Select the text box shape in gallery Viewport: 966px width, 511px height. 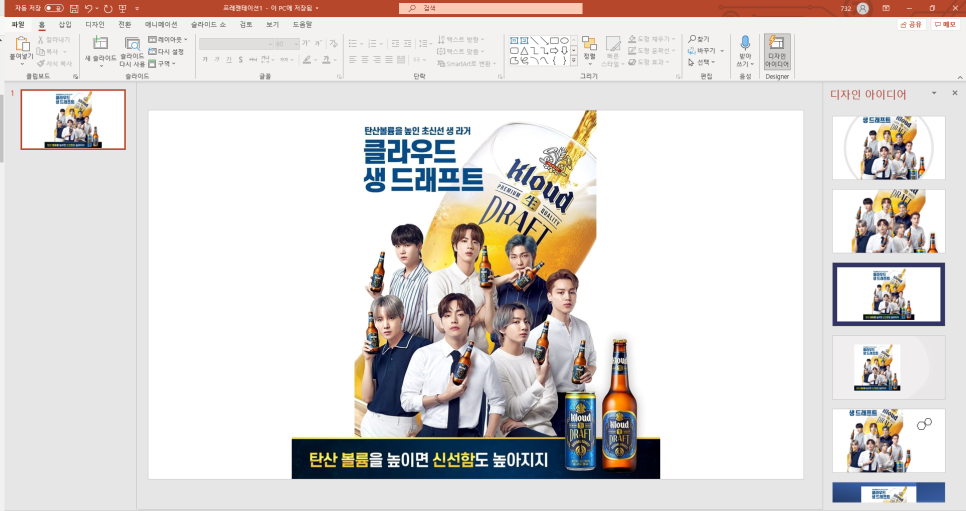click(x=514, y=41)
